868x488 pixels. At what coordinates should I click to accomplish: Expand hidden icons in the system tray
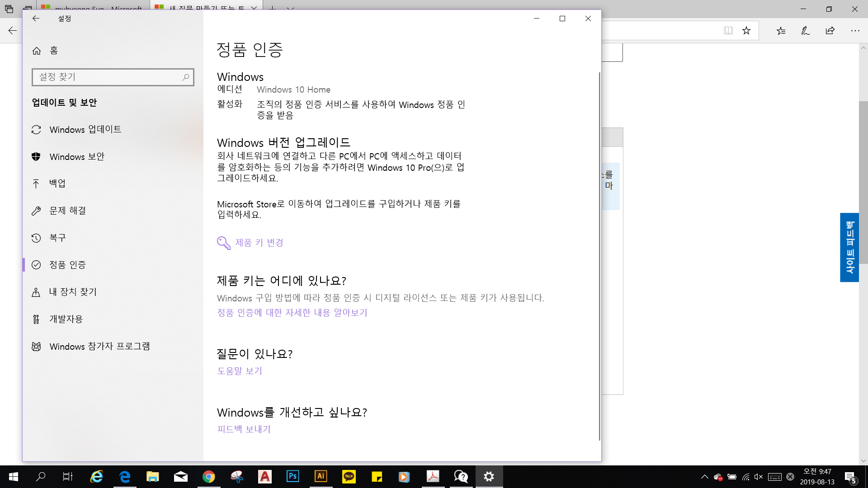tap(705, 477)
